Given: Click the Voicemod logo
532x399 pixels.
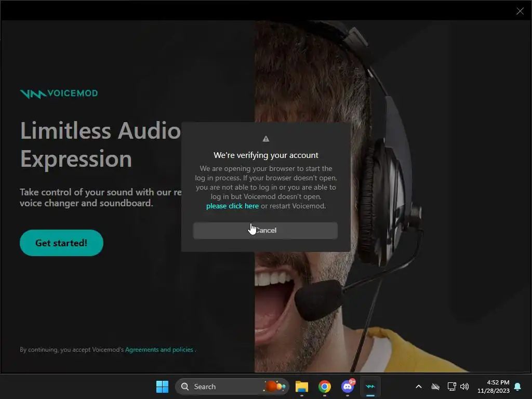Looking at the screenshot, I should click(59, 94).
